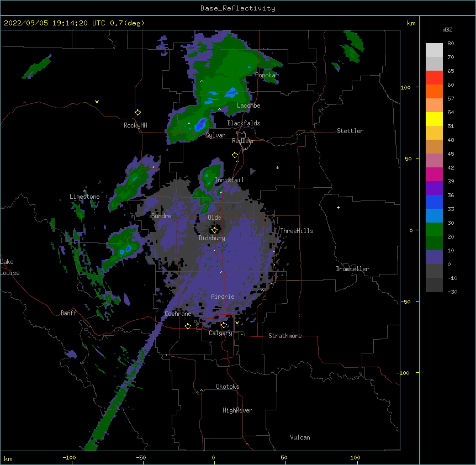The width and height of the screenshot is (476, 465).
Task: Click the RedDeer city label
Action: [x=243, y=141]
